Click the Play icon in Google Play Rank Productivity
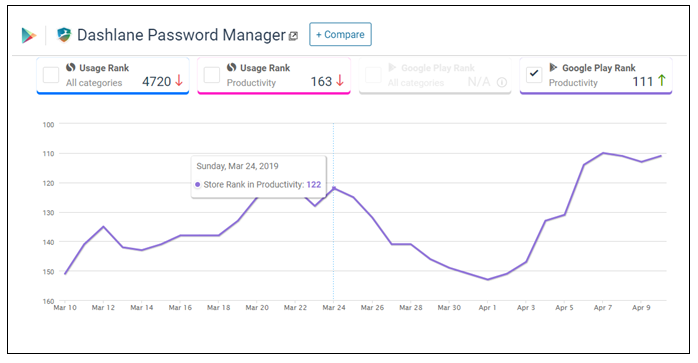Screen dimensions: 698x363 point(553,68)
